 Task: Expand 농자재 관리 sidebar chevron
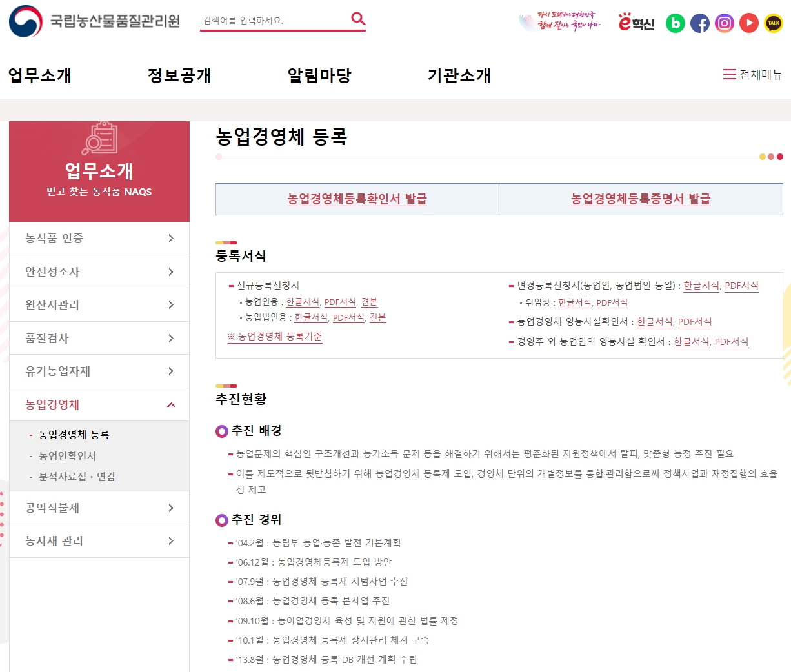click(x=171, y=540)
